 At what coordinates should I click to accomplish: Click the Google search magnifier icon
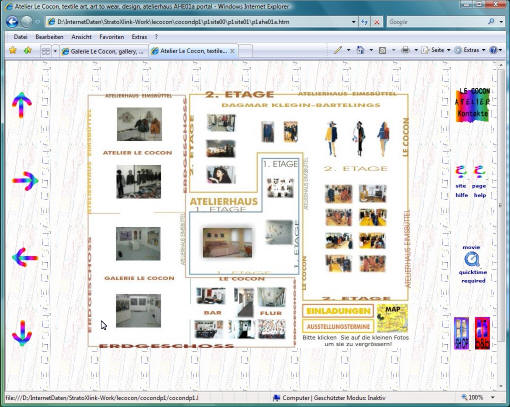tap(491, 22)
